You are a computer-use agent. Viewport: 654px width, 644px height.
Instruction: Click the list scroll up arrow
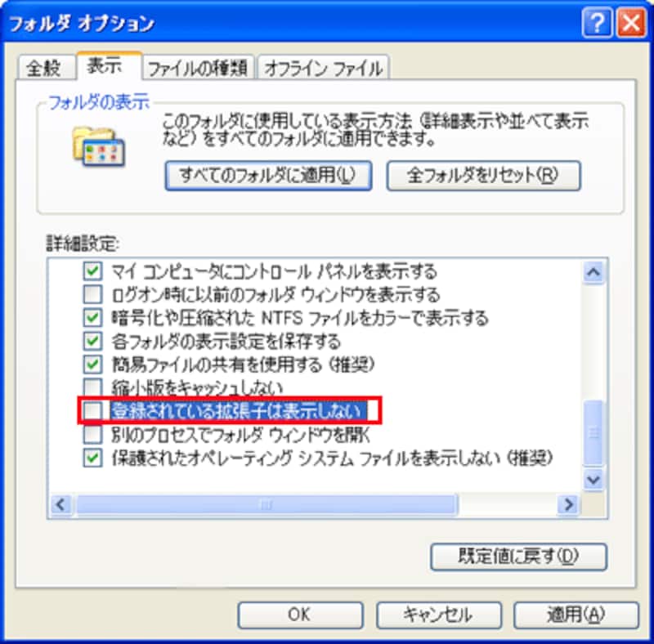click(594, 272)
